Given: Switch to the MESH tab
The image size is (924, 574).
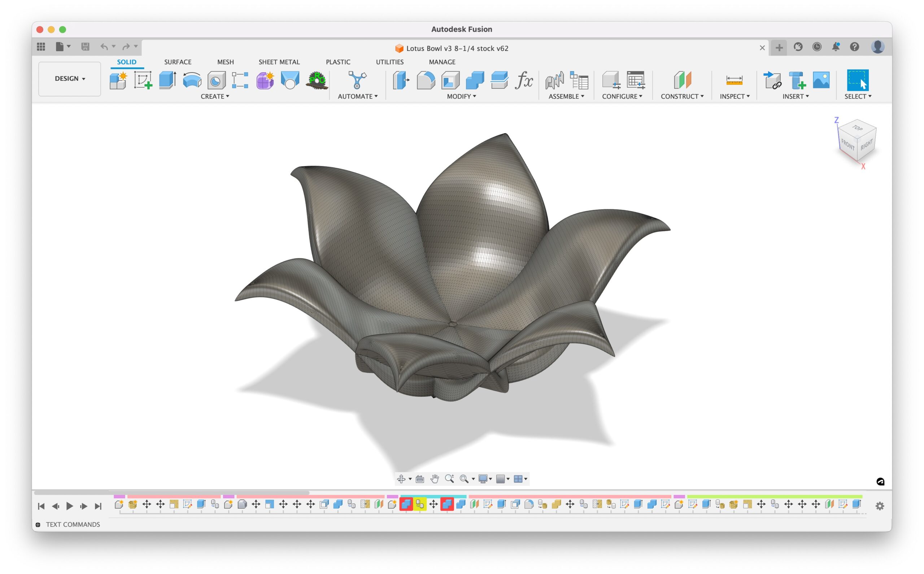Looking at the screenshot, I should click(x=226, y=62).
